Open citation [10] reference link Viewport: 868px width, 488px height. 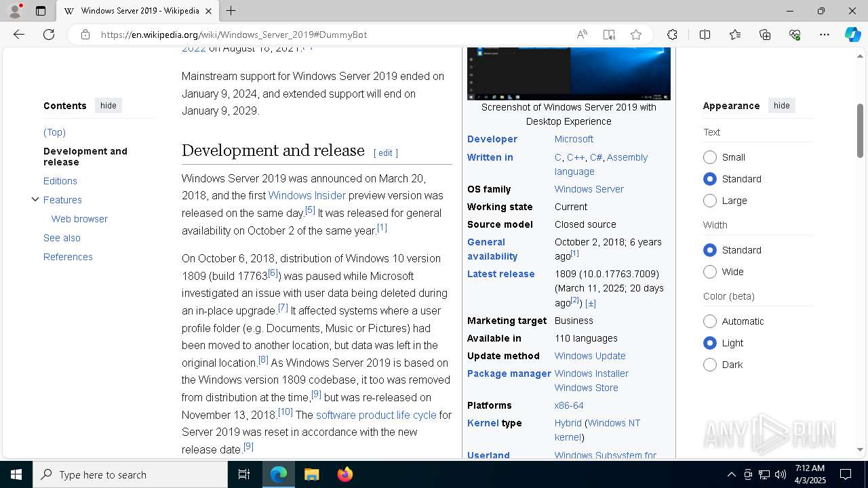(x=285, y=411)
